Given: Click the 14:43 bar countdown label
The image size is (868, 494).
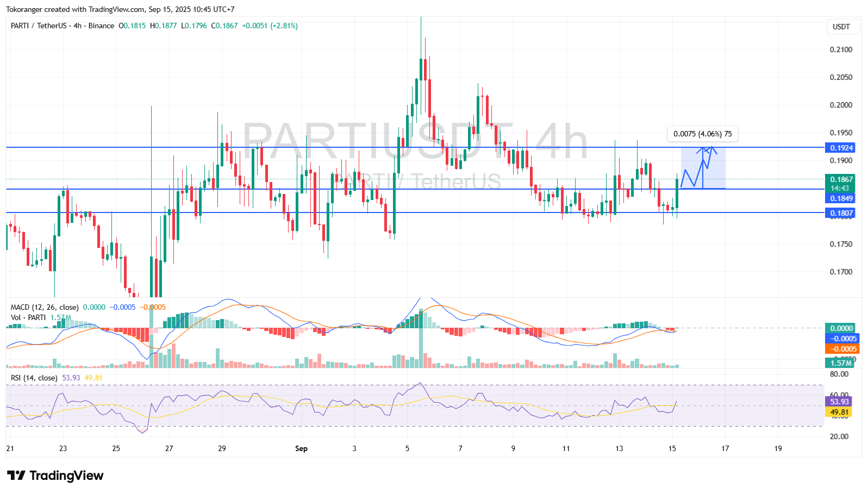Looking at the screenshot, I should click(x=840, y=189).
